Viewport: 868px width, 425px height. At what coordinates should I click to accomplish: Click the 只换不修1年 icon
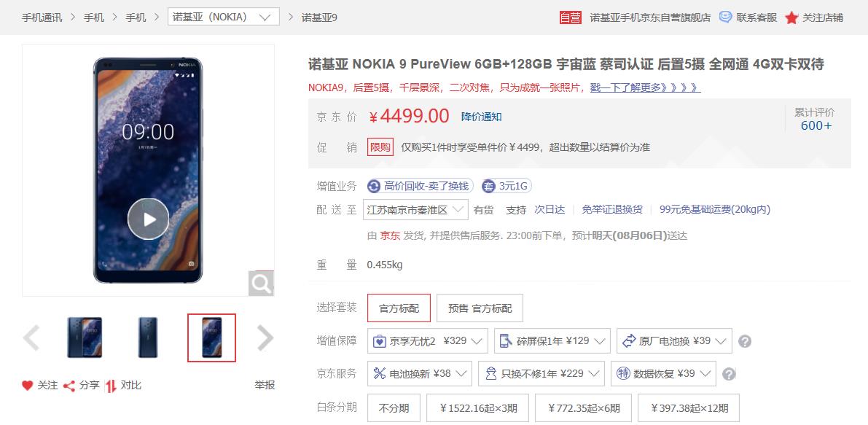tap(490, 373)
